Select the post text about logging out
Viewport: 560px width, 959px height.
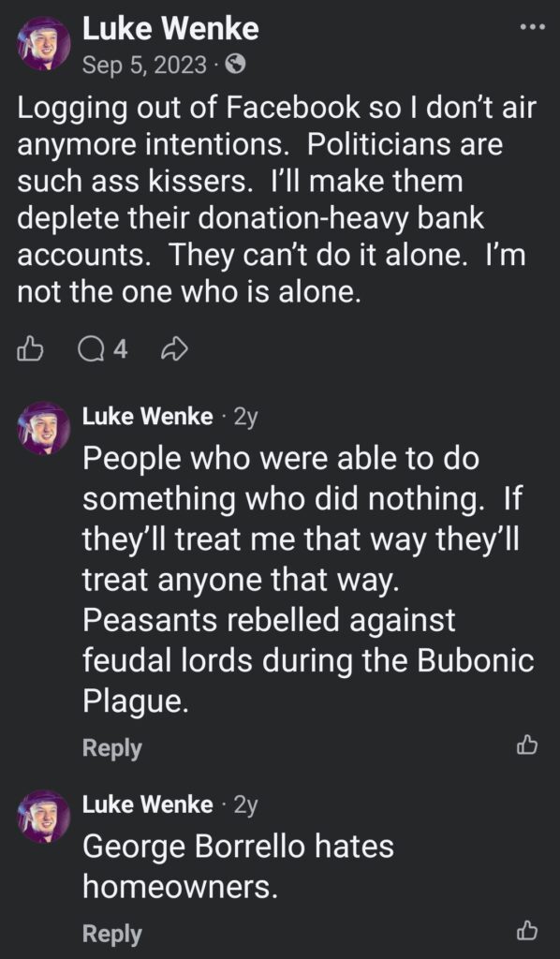[x=272, y=199]
